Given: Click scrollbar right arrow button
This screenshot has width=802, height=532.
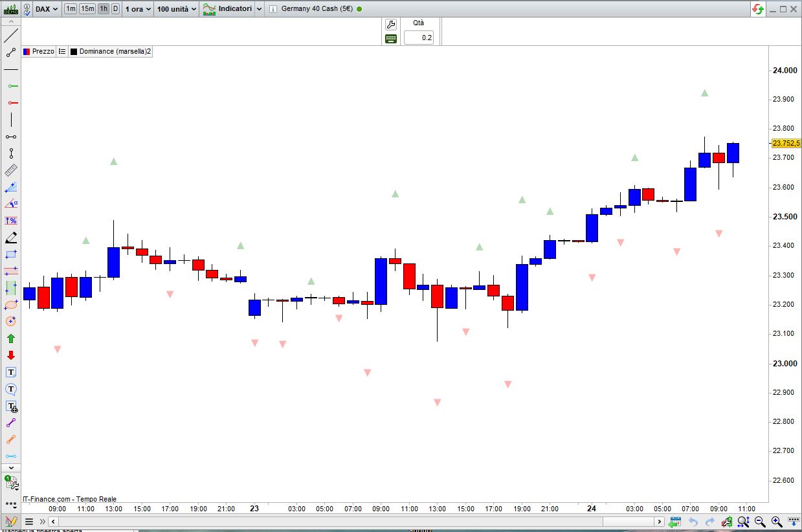Looking at the screenshot, I should tap(660, 522).
